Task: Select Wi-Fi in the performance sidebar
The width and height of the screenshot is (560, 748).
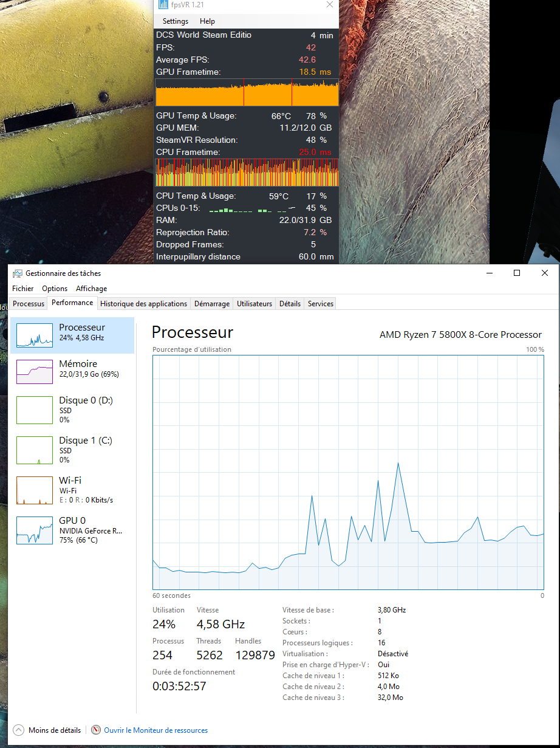Action: pos(72,490)
